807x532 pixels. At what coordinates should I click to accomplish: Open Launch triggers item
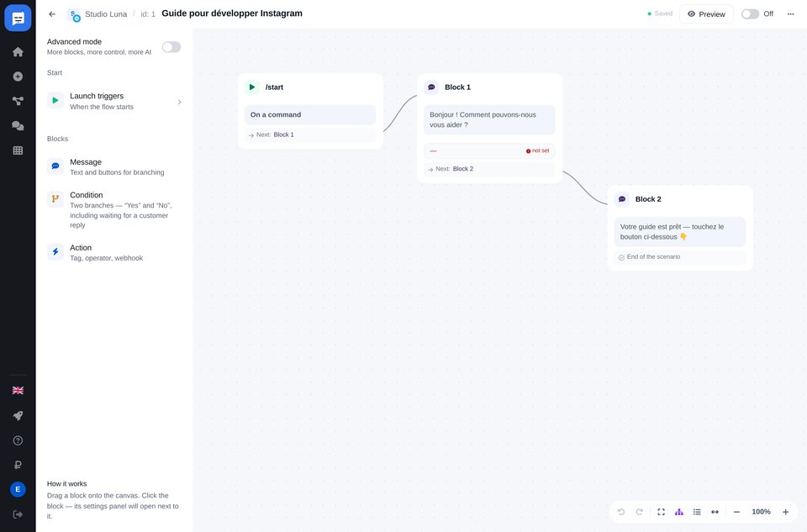114,101
